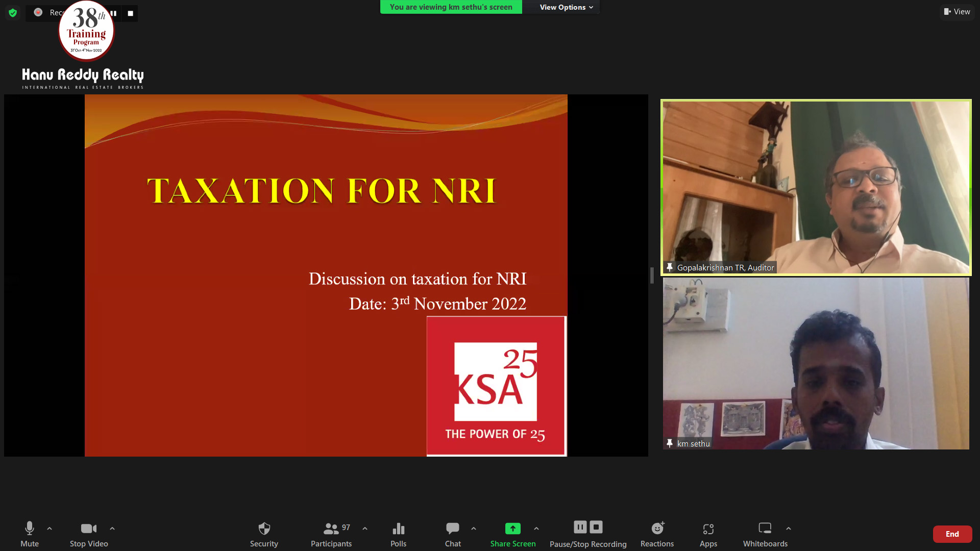Click 'Gopalakrishnan TR, Auditor' name label

pyautogui.click(x=725, y=267)
